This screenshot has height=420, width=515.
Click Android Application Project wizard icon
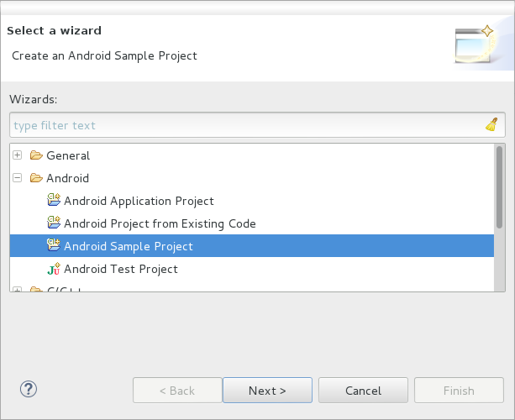click(54, 200)
